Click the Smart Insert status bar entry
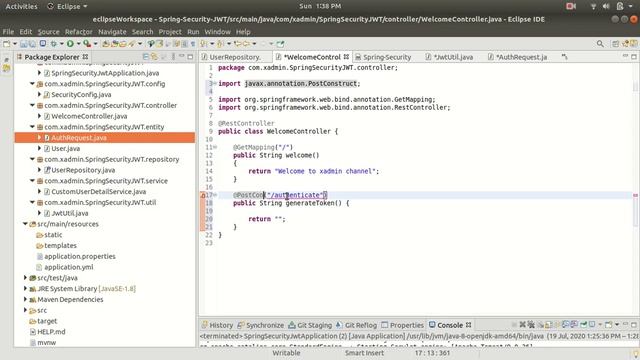Viewport: 640px width, 360px height. (364, 353)
